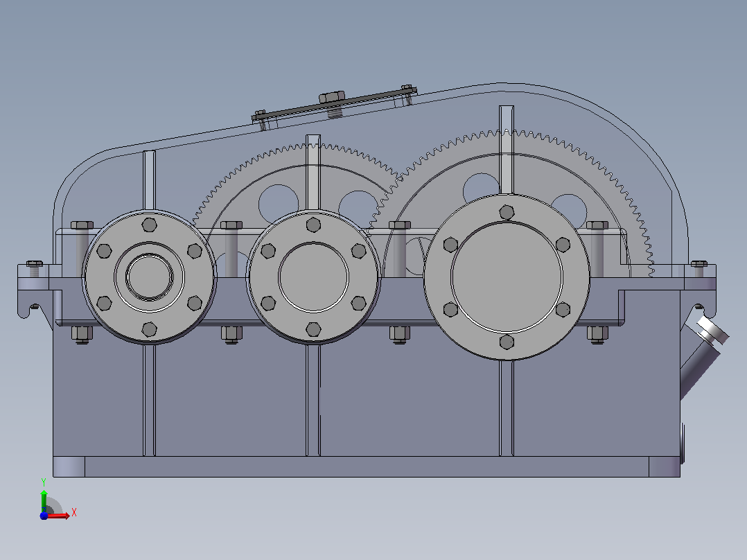747x560 pixels.
Task: Click the base foot at the bottom right corner
Action: (x=665, y=466)
